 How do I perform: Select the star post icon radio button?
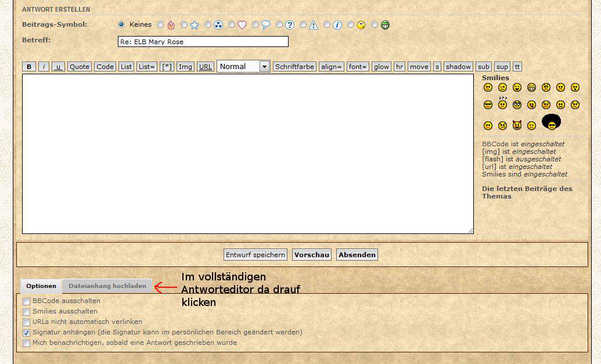tap(184, 25)
